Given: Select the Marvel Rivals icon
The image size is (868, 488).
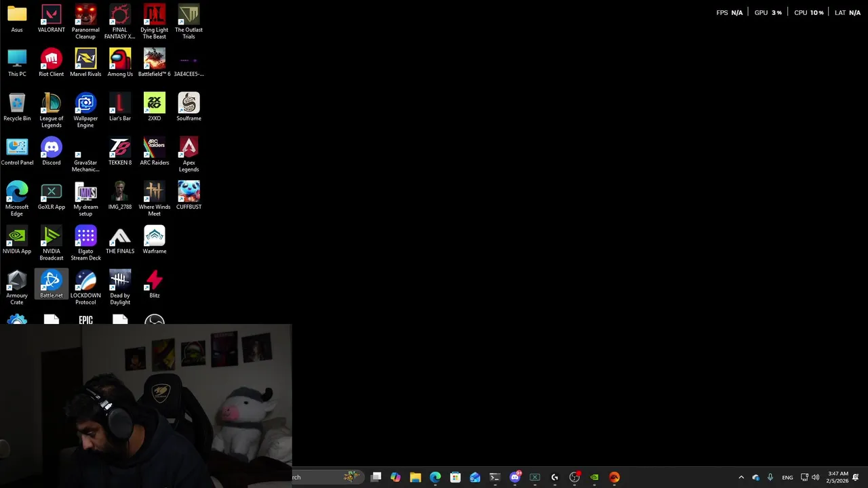Looking at the screenshot, I should (85, 63).
